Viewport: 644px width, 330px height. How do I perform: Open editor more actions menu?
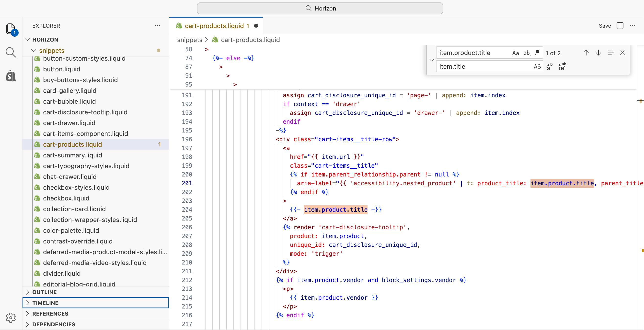633,26
